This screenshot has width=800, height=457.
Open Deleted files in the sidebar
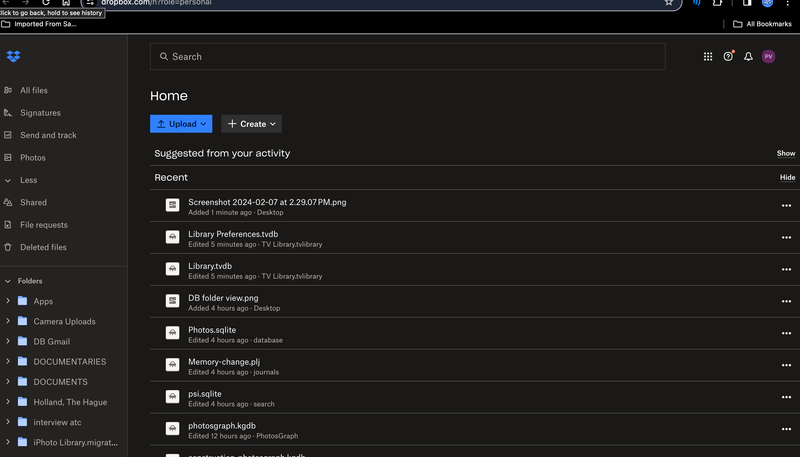(x=43, y=247)
